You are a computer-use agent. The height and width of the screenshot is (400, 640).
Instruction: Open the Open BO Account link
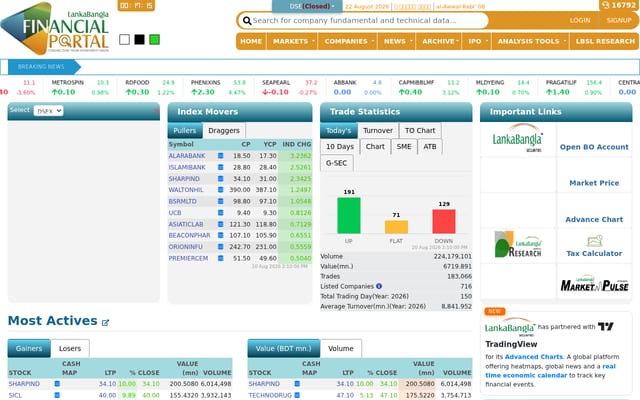pyautogui.click(x=594, y=147)
